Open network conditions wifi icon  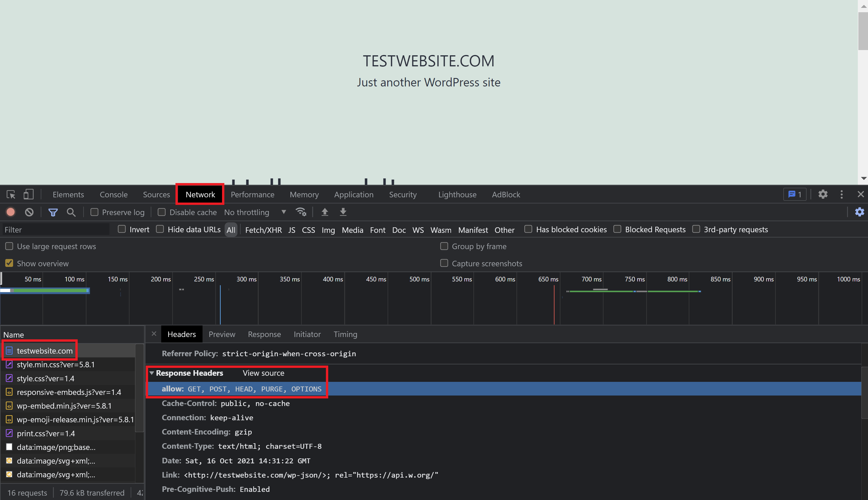301,212
